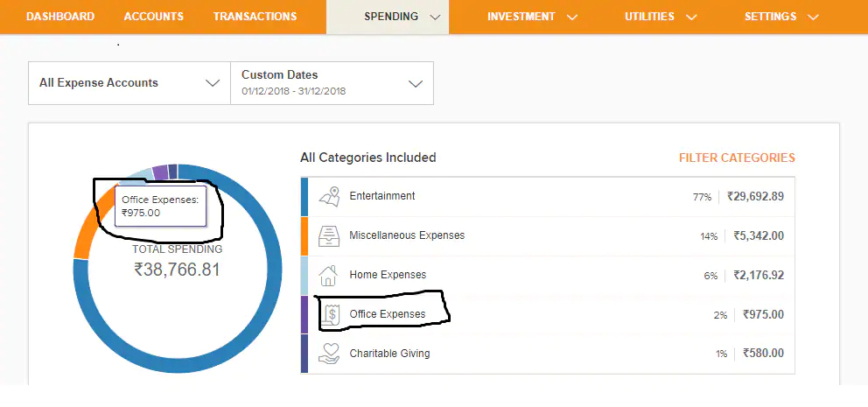Click the Charitable Giving heart-hand icon
This screenshot has width=868, height=407.
pos(329,354)
